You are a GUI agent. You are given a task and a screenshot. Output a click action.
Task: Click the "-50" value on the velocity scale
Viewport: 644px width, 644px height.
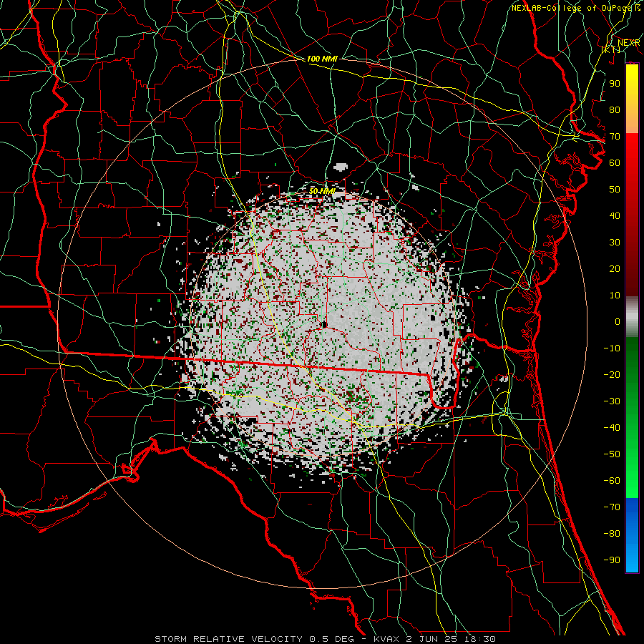(x=612, y=454)
